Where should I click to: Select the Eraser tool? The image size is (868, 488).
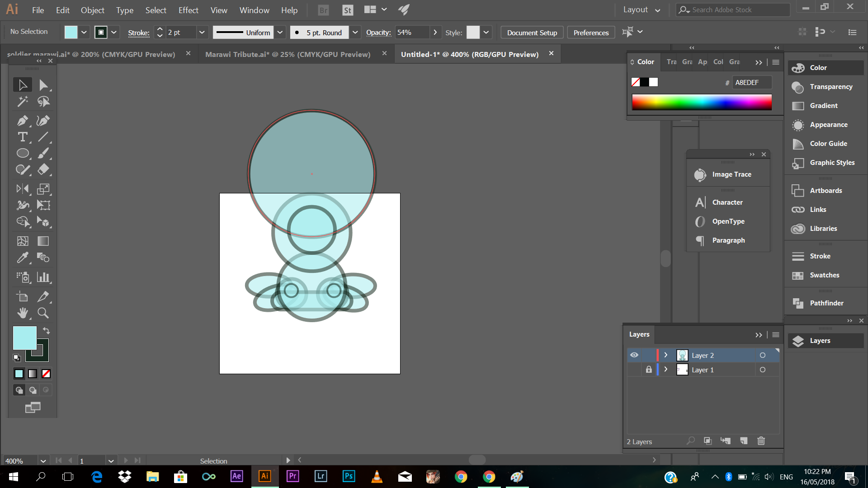(43, 169)
